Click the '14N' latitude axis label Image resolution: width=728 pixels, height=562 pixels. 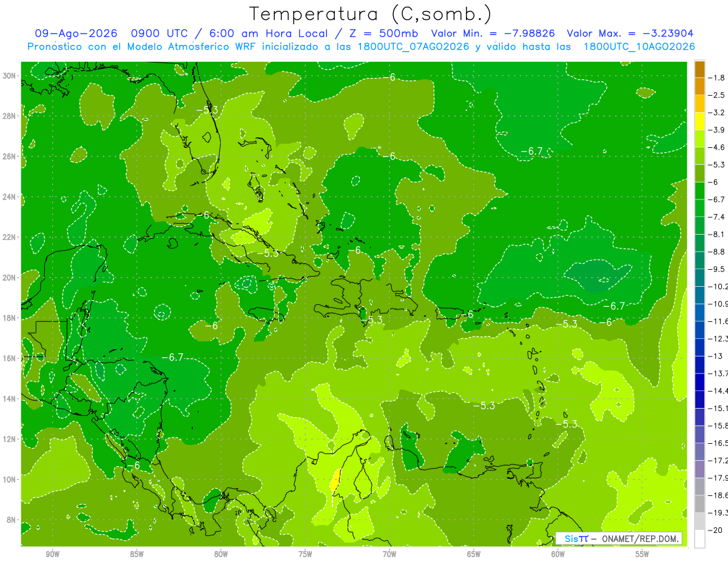pyautogui.click(x=10, y=399)
